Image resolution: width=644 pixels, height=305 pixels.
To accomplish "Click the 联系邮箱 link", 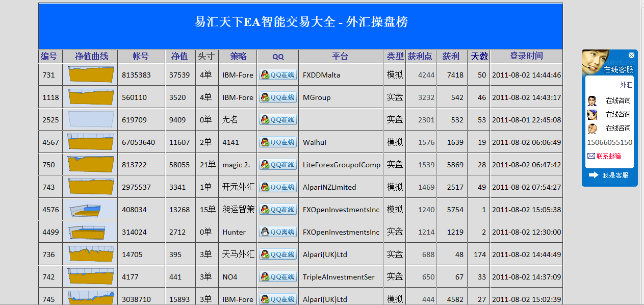I will point(609,156).
